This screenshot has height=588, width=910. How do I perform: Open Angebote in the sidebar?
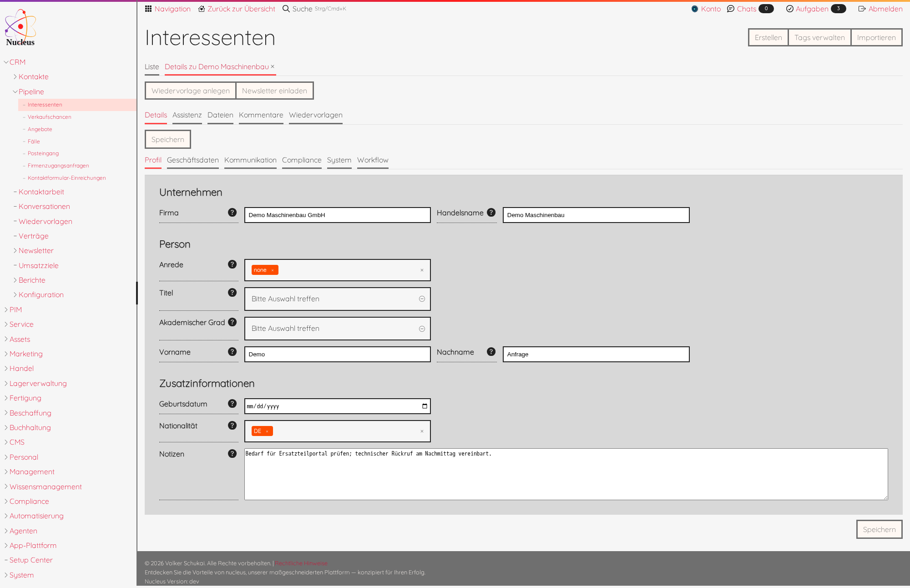40,129
